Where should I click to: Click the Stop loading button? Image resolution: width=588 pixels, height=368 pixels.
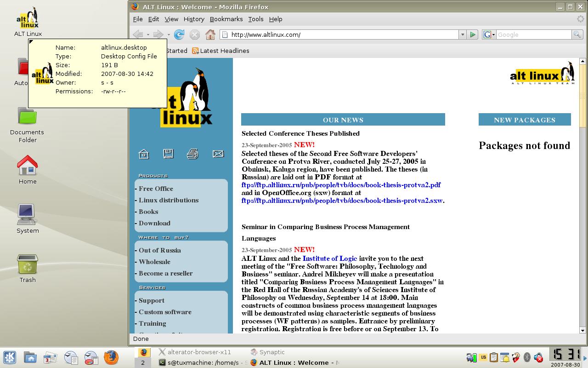[195, 34]
